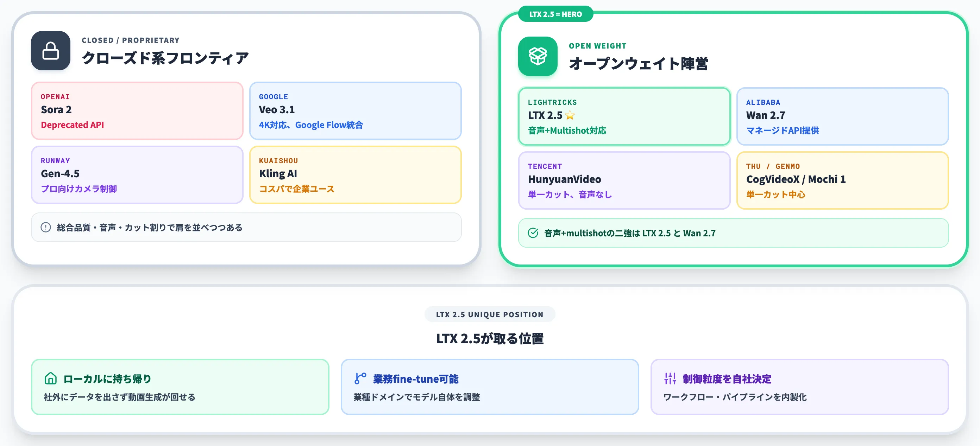Click the info circle icon in the closed-models note

pyautogui.click(x=46, y=227)
